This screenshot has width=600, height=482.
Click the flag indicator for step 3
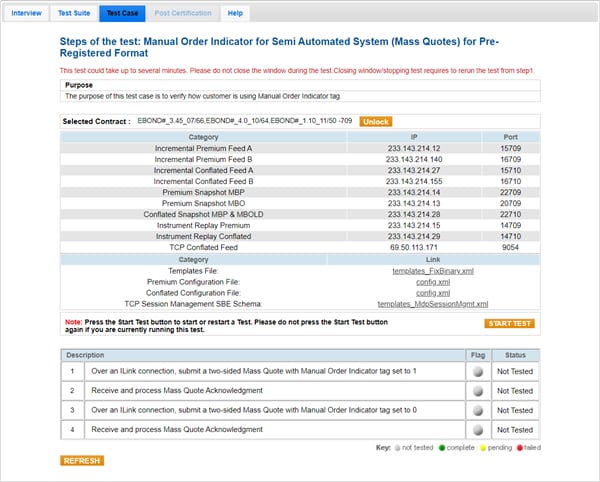(x=477, y=410)
